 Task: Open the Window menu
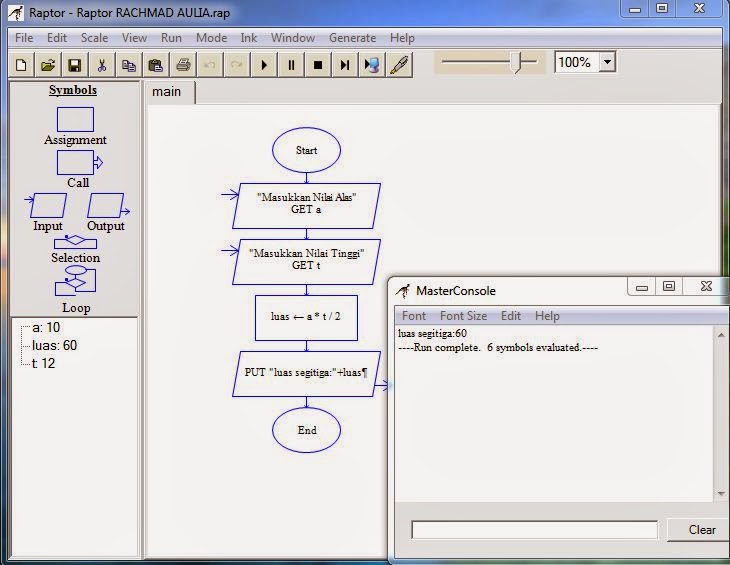pos(293,38)
